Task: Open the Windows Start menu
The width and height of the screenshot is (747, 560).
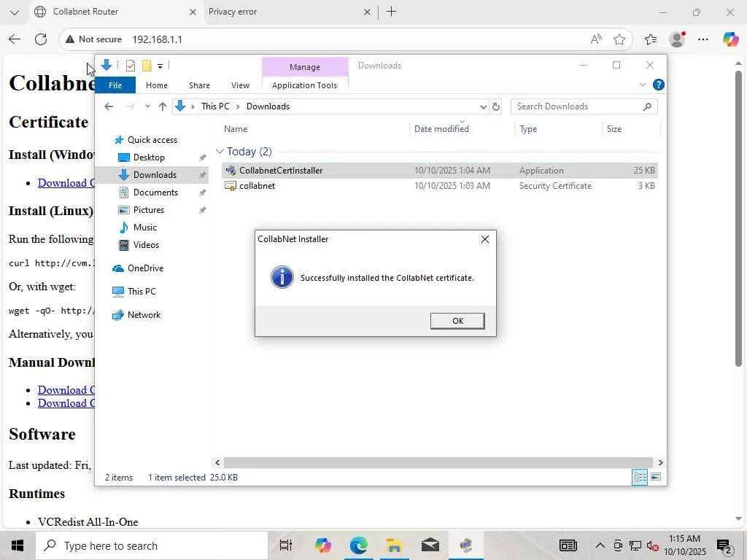Action: [18, 545]
